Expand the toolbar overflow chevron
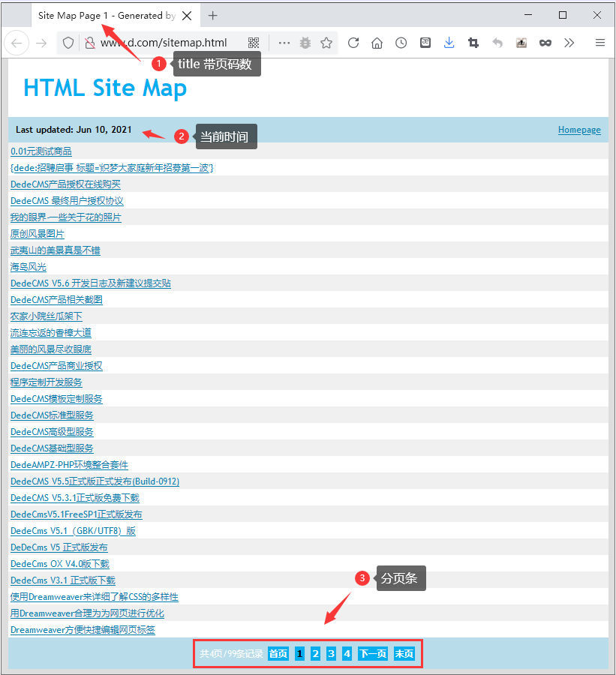The image size is (616, 675). click(x=569, y=43)
